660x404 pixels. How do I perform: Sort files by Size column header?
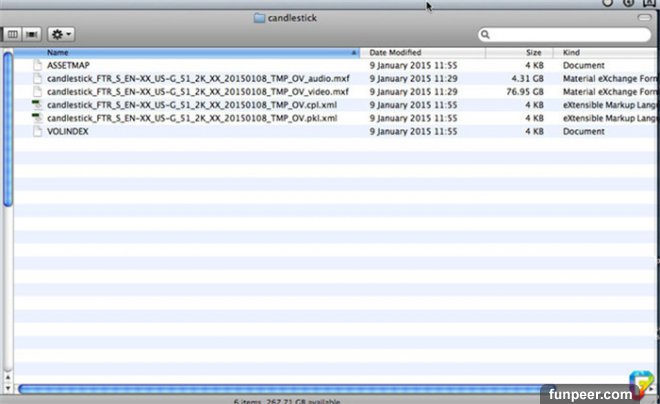pyautogui.click(x=533, y=51)
